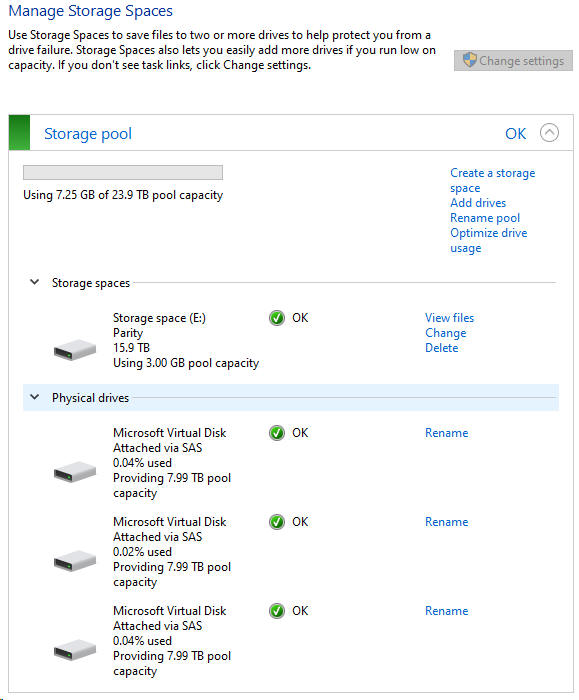
Task: Click the green OK checkmark of the 0.02% used drive
Action: tap(277, 521)
